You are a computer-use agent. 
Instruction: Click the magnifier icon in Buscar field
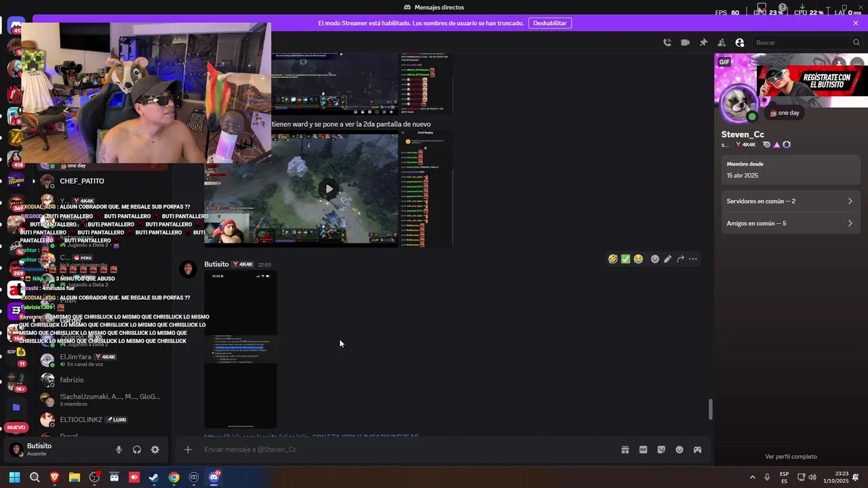pos(856,43)
